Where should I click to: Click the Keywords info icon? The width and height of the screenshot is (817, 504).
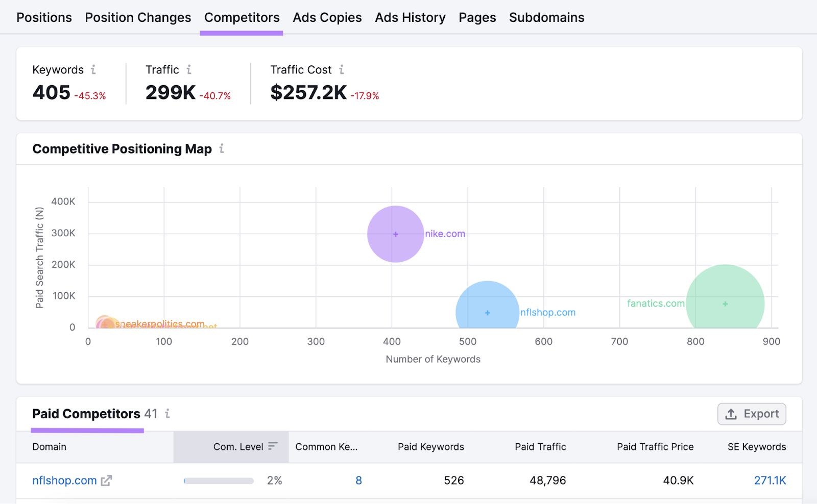point(94,70)
